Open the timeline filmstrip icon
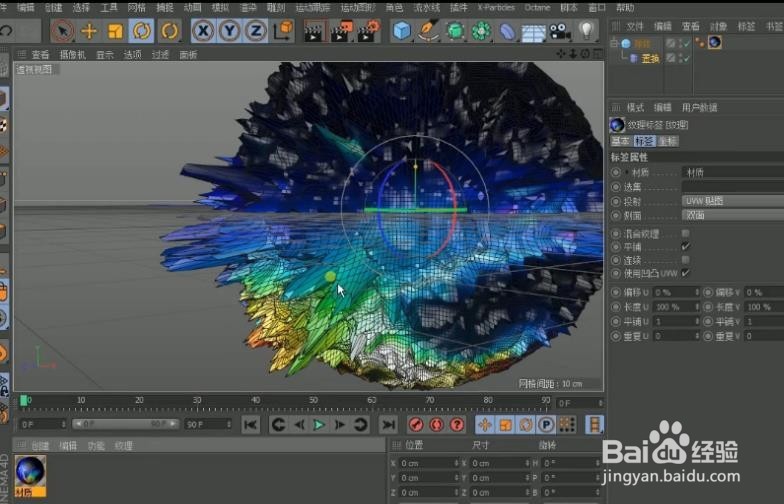Viewport: 784px width, 504px height. (594, 424)
